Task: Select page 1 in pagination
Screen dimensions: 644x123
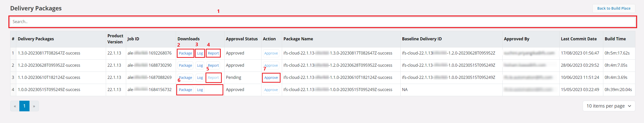Action: point(24,106)
